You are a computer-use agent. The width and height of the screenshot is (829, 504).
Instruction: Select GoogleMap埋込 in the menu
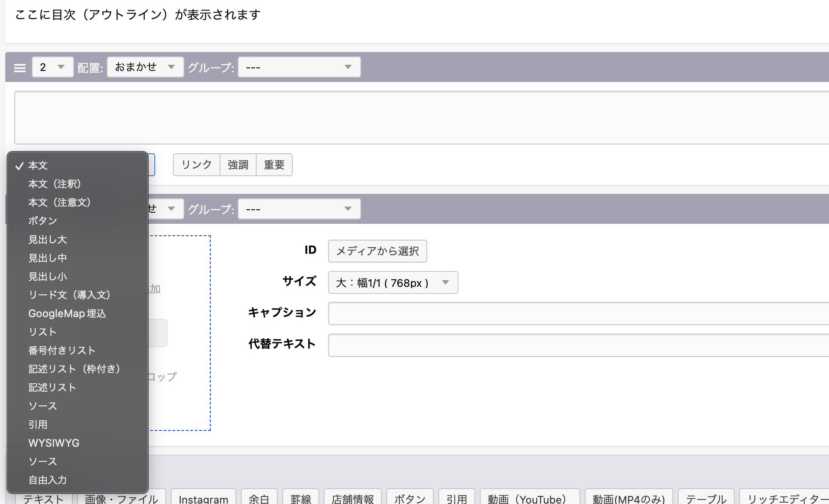pos(67,314)
